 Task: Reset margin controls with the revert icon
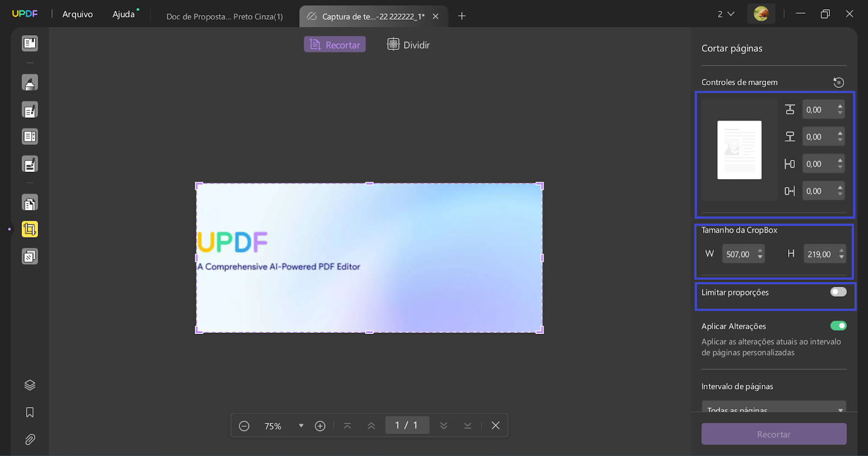click(x=839, y=82)
